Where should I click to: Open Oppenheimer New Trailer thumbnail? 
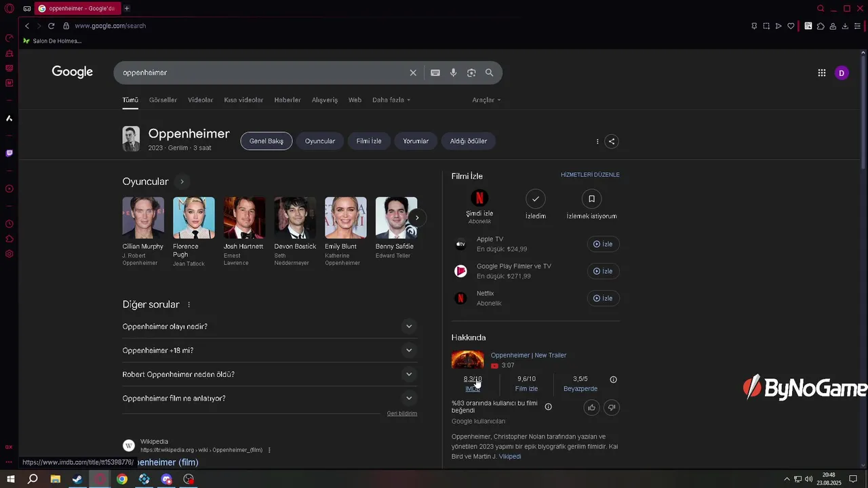coord(468,360)
